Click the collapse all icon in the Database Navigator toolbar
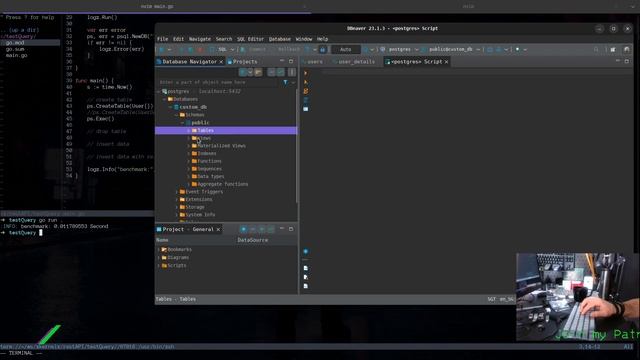 tap(271, 72)
